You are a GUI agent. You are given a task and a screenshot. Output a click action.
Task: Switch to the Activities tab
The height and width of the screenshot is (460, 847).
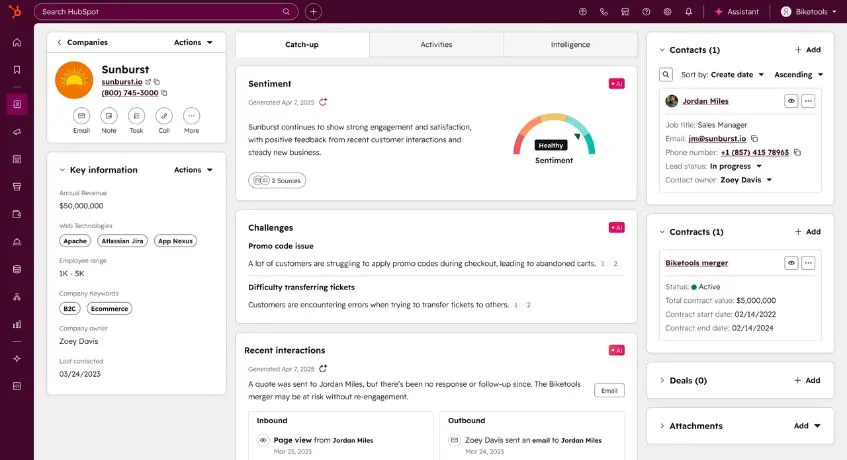pos(436,44)
